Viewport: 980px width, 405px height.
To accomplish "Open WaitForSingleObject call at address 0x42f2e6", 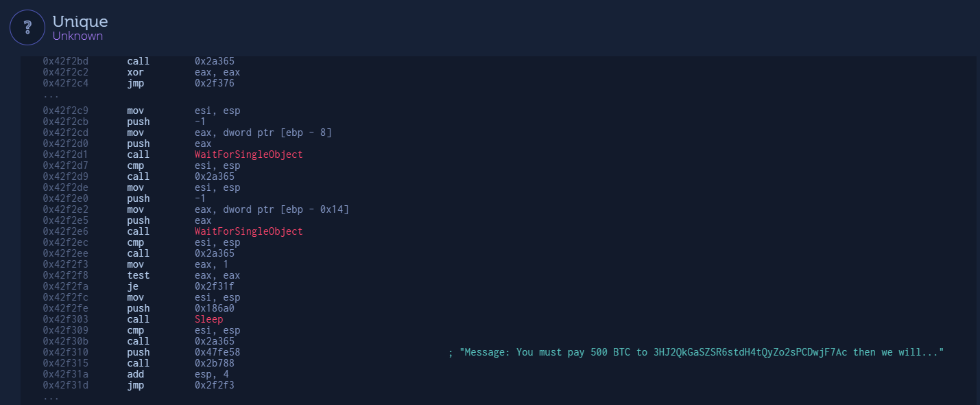I will tap(248, 231).
